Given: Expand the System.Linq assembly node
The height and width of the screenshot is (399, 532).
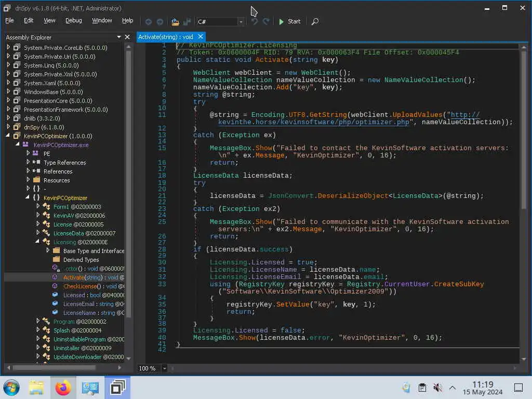Looking at the screenshot, I should [8, 65].
